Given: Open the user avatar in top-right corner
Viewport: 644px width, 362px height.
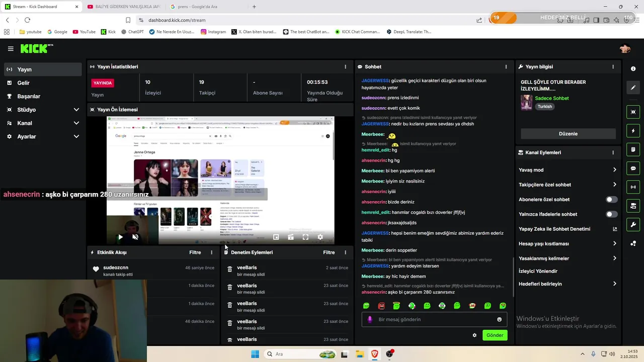Looking at the screenshot, I should pyautogui.click(x=625, y=49).
